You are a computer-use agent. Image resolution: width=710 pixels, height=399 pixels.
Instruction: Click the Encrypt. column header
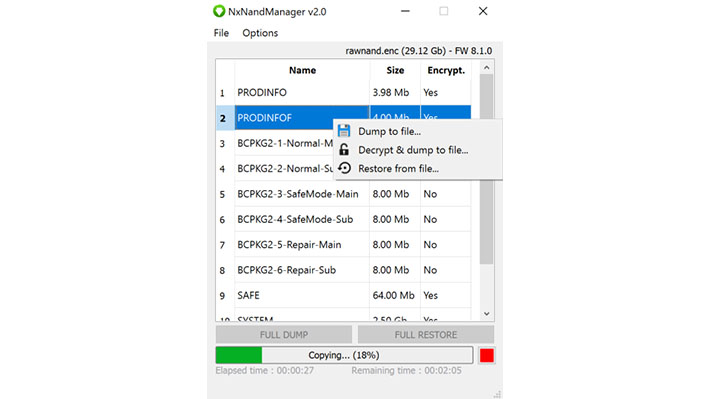coord(446,70)
